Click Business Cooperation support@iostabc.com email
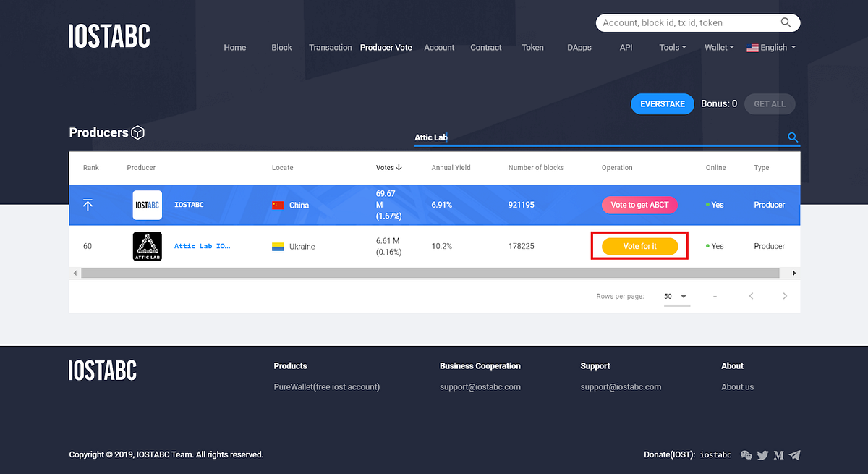This screenshot has width=868, height=474. point(480,386)
